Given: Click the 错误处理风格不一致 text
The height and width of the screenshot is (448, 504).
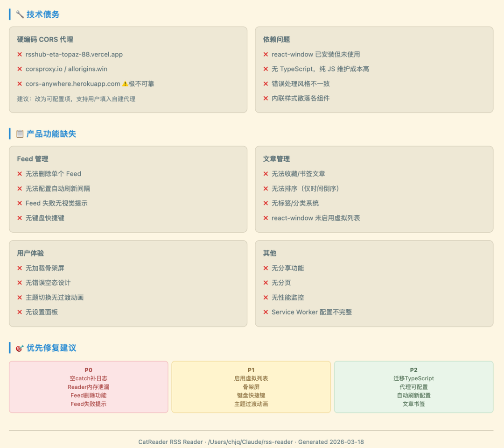Looking at the screenshot, I should [301, 84].
